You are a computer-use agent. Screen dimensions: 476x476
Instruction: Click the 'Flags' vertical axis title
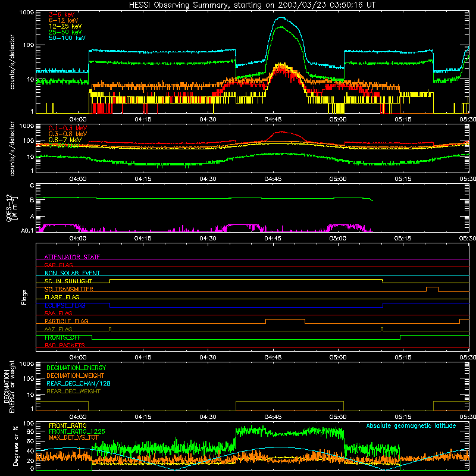coord(24,297)
